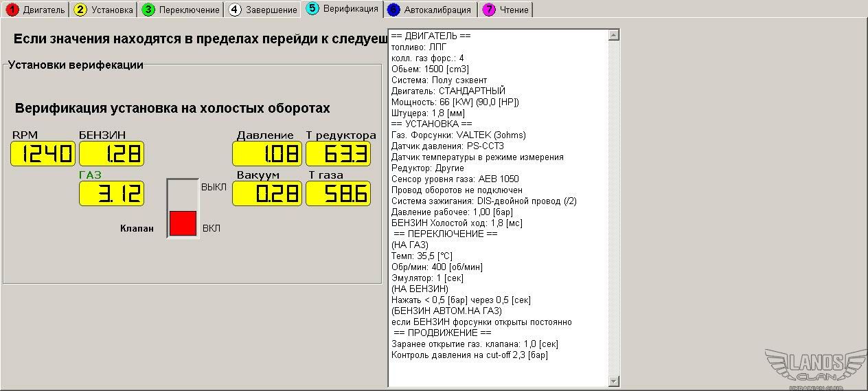Screen dimensions: 868x391
Task: Click the blue circle icon on Автокалибрация tab
Action: coord(393,10)
